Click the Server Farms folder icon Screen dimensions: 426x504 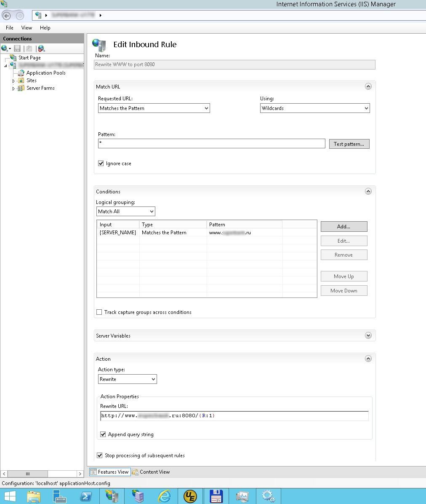pyautogui.click(x=21, y=88)
